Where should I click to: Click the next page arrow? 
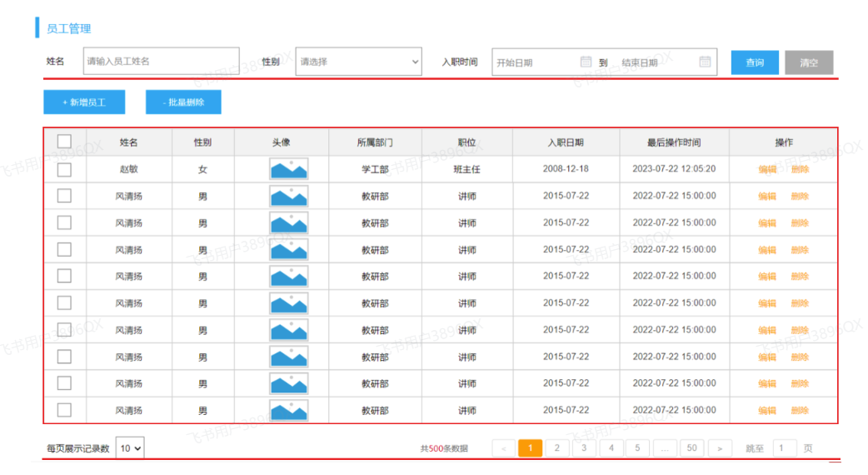[x=720, y=447]
